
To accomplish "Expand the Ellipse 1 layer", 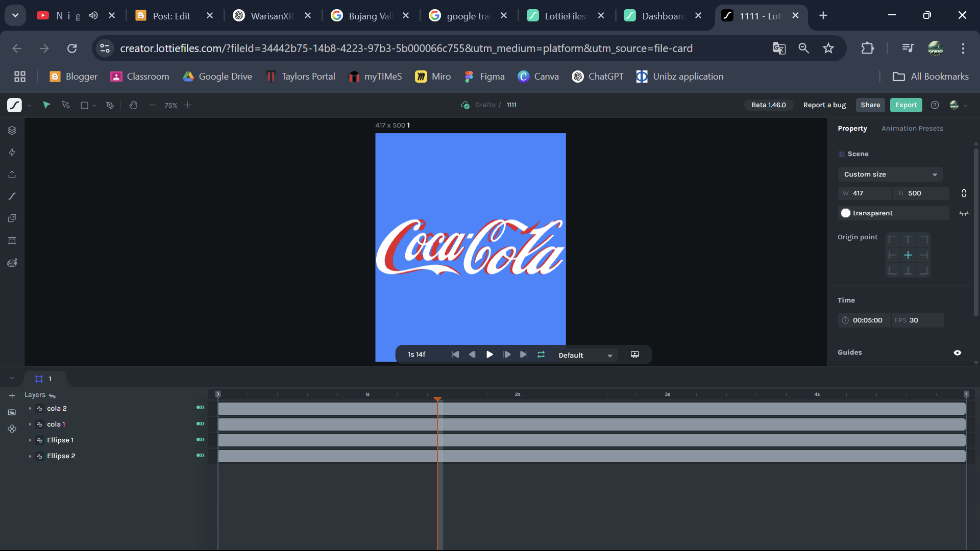I will click(30, 440).
